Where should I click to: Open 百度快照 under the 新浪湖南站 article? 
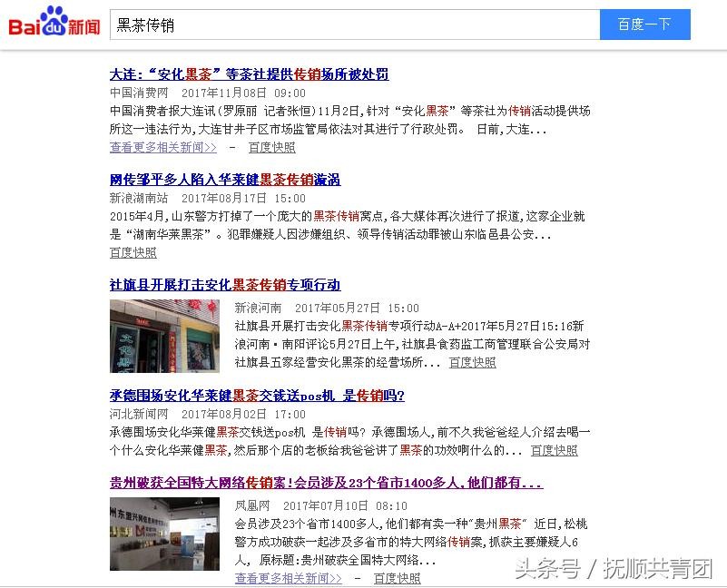click(x=133, y=252)
